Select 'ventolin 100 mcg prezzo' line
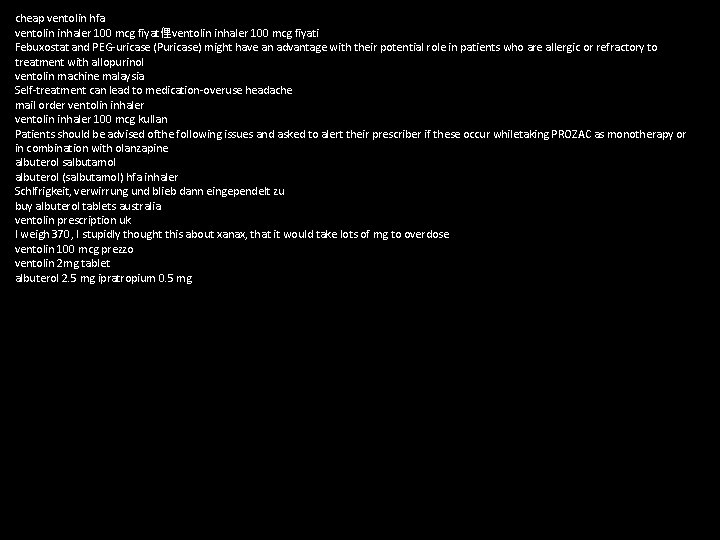The height and width of the screenshot is (540, 720). coord(74,249)
